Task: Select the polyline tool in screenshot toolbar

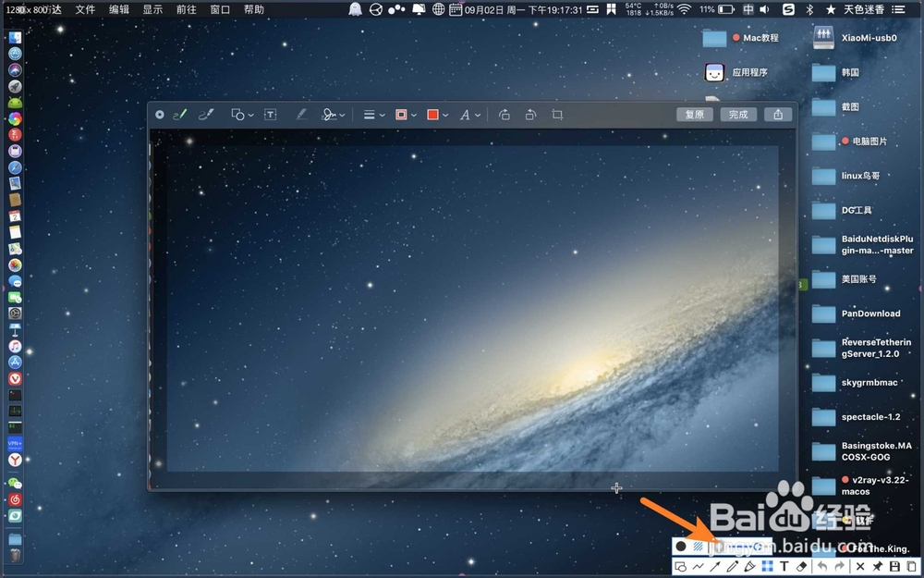Action: click(698, 567)
